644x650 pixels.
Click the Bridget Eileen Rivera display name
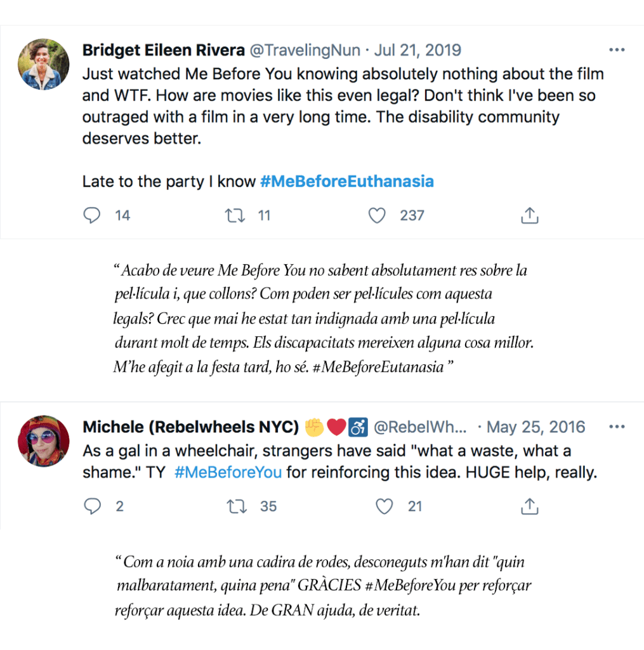[163, 50]
